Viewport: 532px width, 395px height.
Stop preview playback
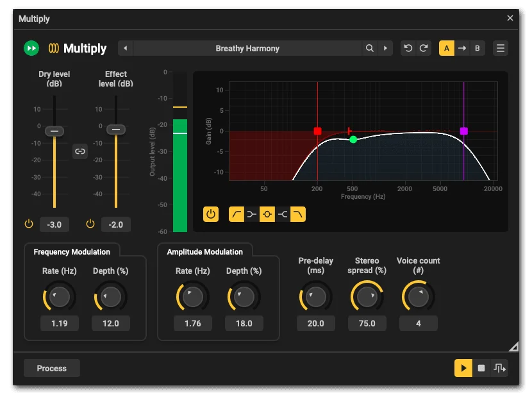point(481,368)
